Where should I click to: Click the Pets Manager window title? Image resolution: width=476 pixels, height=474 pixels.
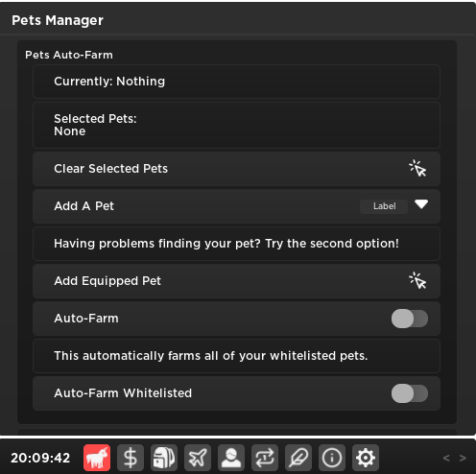pos(58,20)
